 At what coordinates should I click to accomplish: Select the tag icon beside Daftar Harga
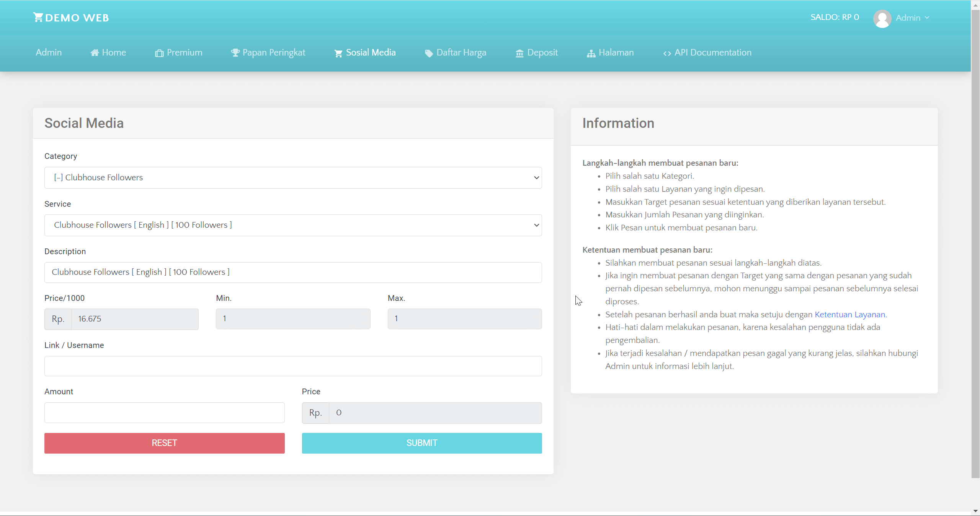(428, 53)
